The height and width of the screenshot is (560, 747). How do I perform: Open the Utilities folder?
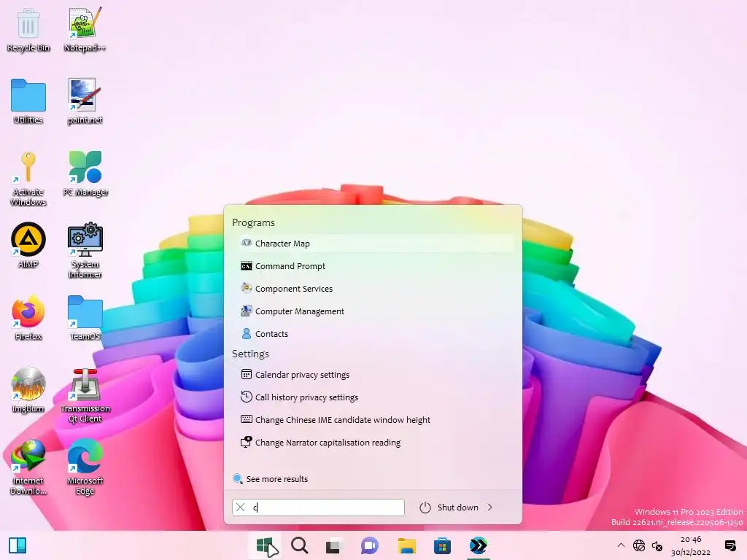point(28,101)
